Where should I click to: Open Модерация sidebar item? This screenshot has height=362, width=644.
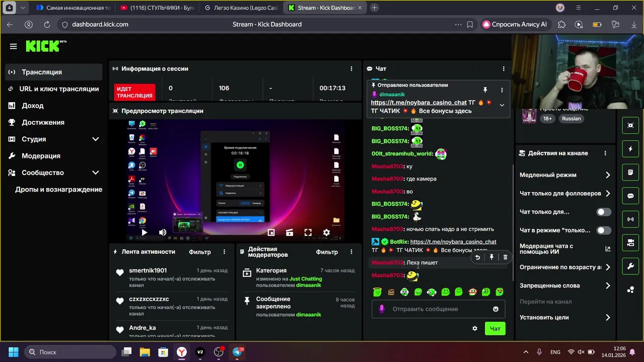[53, 156]
